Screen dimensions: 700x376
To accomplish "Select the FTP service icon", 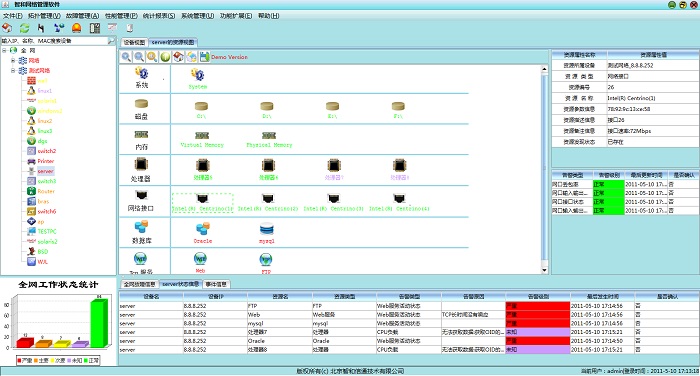I will [266, 259].
